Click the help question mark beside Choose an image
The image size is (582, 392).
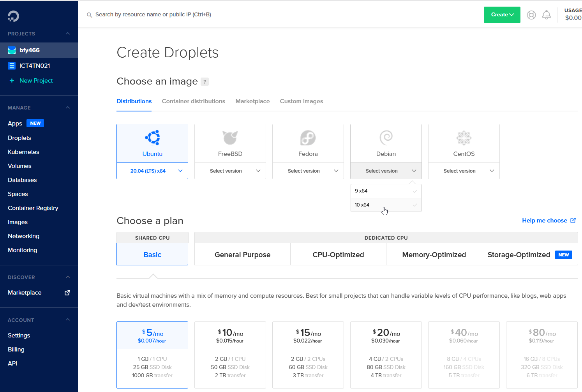205,82
